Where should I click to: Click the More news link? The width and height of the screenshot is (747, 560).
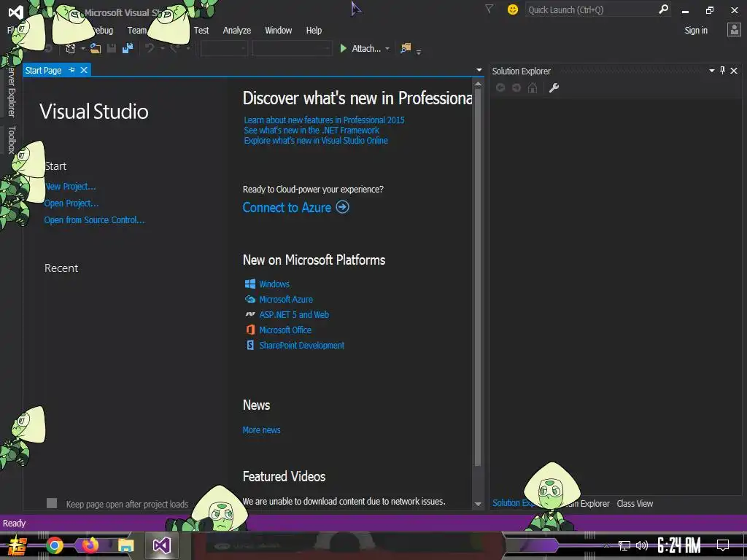tap(262, 430)
